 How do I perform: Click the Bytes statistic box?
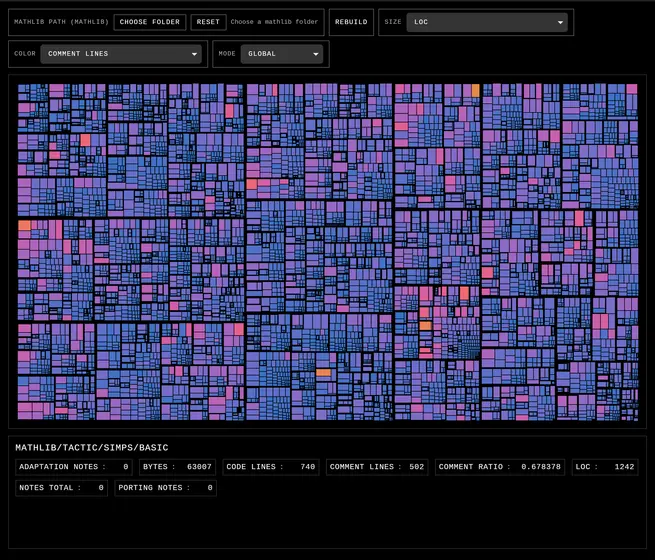point(177,467)
